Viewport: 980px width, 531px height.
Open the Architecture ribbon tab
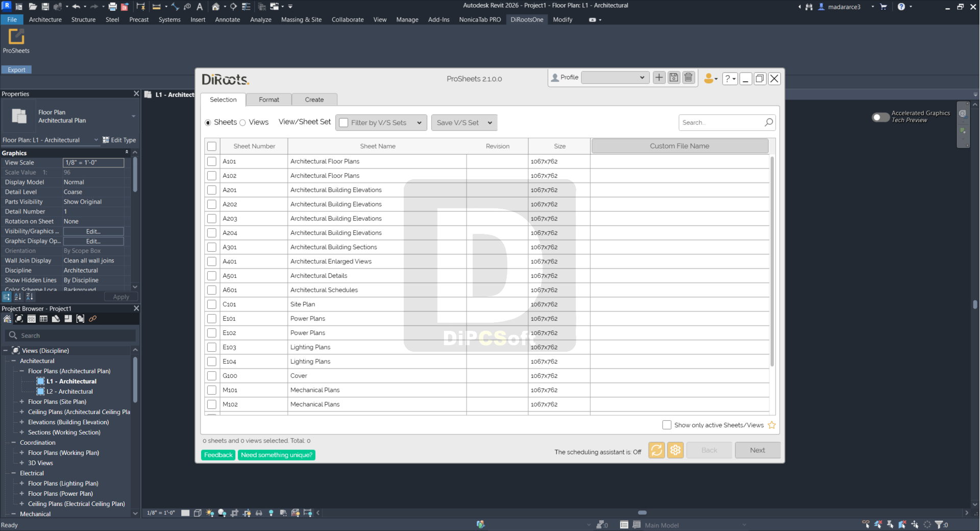[45, 19]
